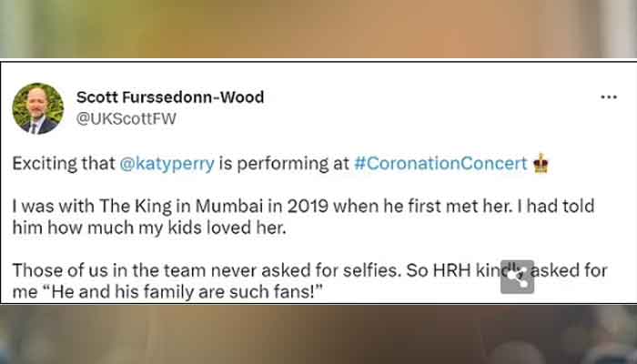Open Scott Furssedonn-Wood's profile avatar

37,108
